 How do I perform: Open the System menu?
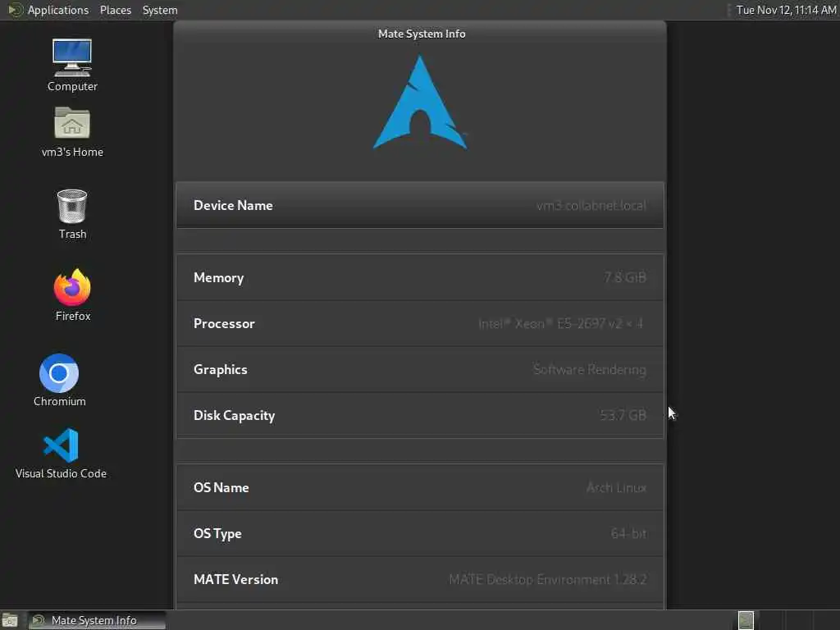click(160, 10)
